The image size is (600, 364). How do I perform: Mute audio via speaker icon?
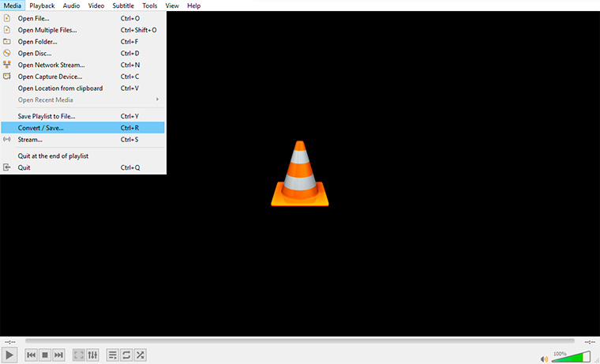click(544, 358)
